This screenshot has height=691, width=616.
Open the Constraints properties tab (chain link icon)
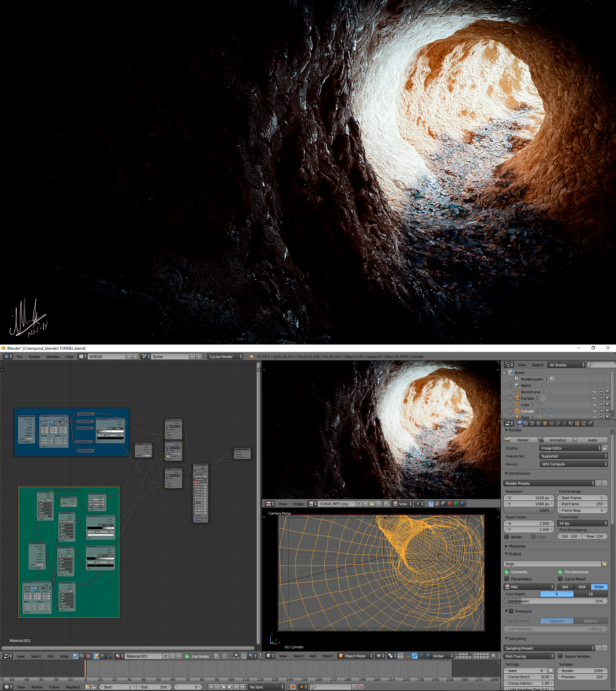[x=552, y=423]
